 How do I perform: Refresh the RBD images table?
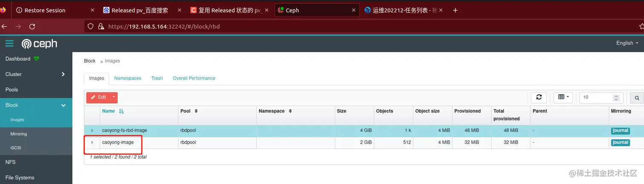539,97
